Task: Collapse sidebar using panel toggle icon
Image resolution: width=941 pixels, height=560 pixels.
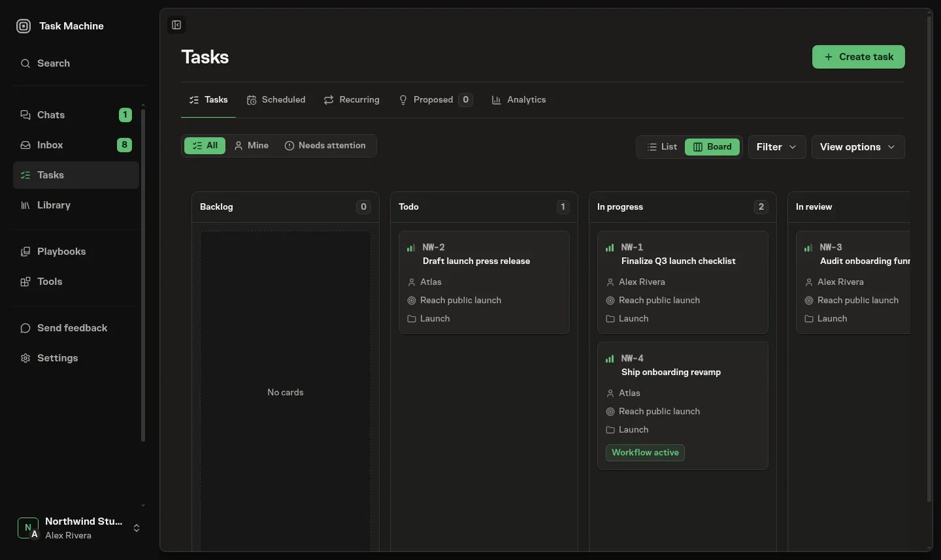Action: tap(176, 25)
